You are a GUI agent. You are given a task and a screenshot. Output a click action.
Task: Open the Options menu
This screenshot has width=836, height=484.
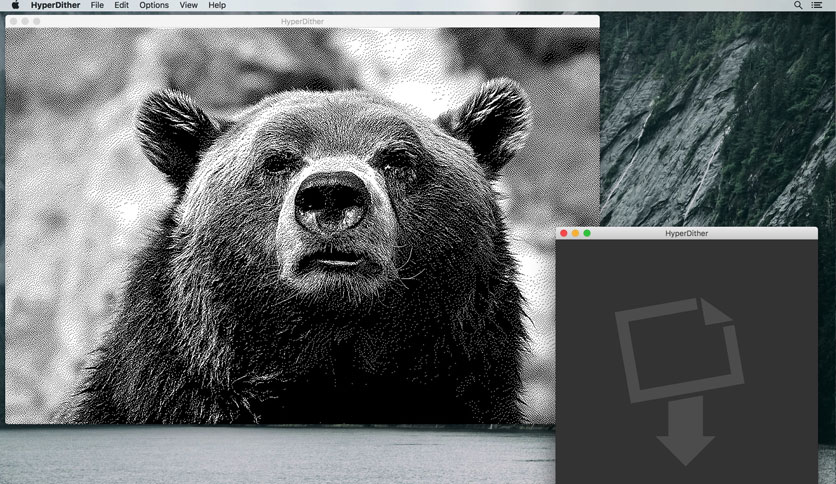(x=154, y=5)
